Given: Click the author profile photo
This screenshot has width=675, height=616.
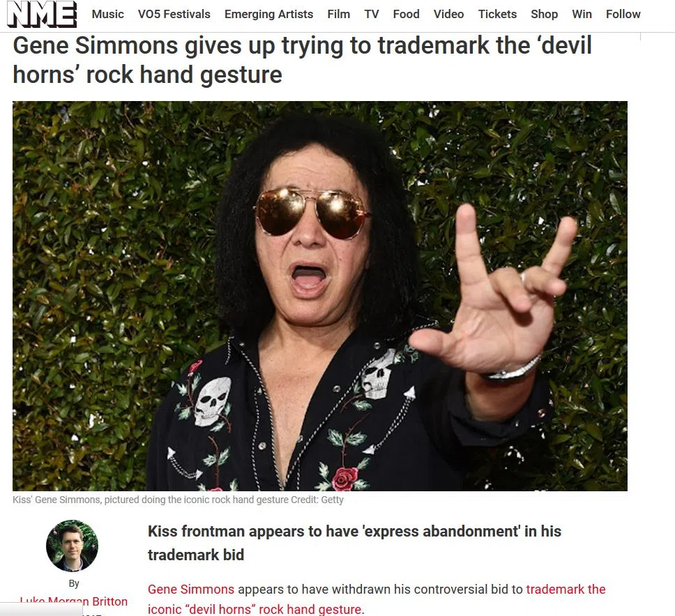Looking at the screenshot, I should tap(72, 546).
